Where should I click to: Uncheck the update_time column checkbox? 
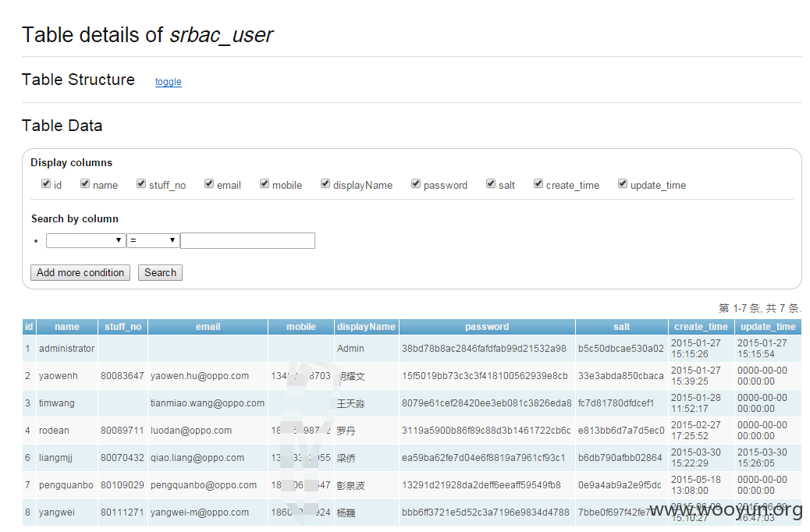point(623,184)
